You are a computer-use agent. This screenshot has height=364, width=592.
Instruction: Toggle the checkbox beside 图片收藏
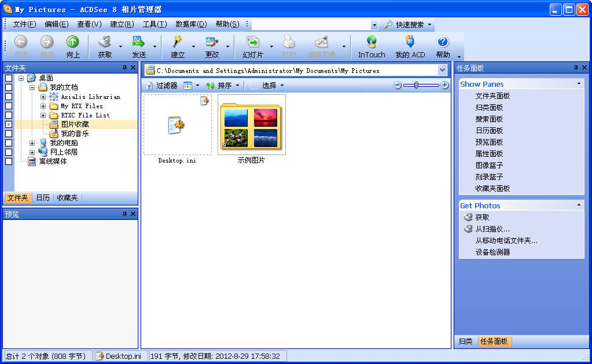point(9,124)
